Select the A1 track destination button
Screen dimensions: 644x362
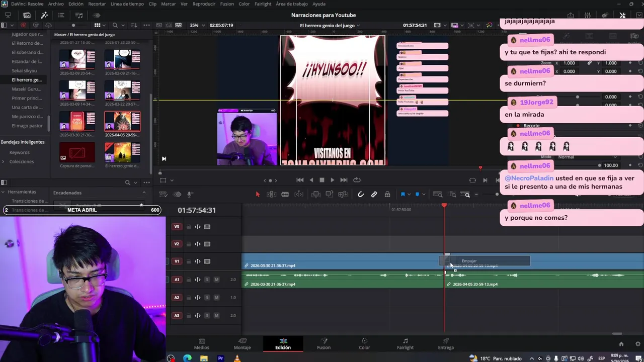tap(177, 280)
